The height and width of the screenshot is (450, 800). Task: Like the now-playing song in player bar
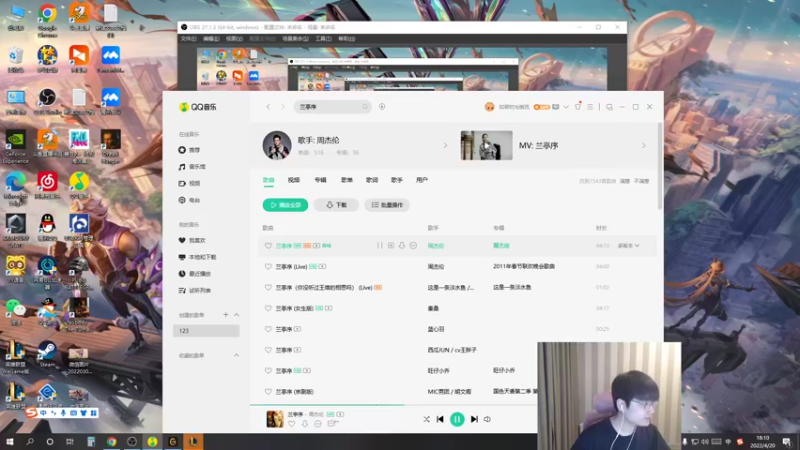[x=292, y=424]
